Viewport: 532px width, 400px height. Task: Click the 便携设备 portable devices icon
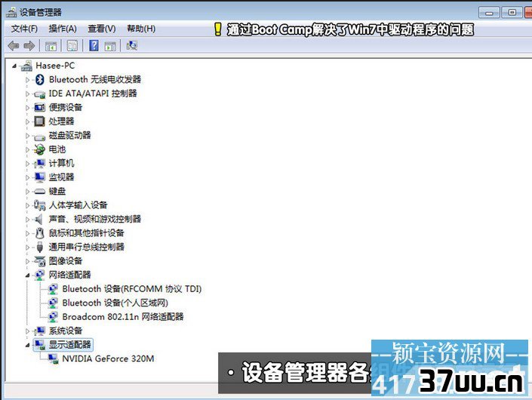click(39, 108)
